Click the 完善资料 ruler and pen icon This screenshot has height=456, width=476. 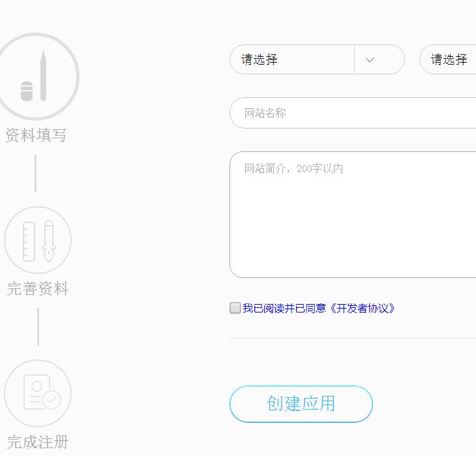38,240
